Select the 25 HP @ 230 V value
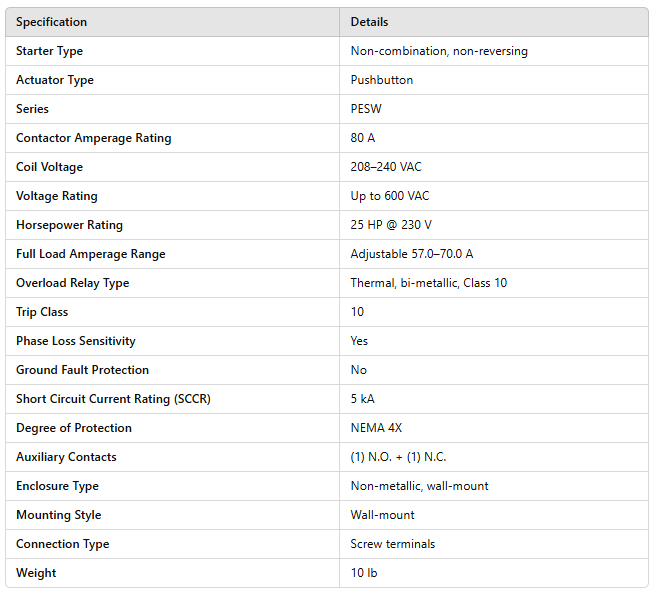The width and height of the screenshot is (658, 595). (391, 225)
